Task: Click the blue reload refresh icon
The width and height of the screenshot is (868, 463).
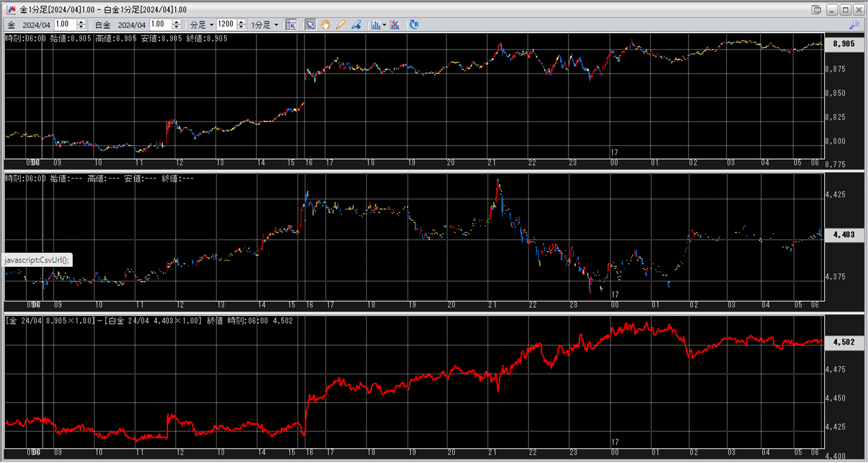Action: (x=414, y=25)
